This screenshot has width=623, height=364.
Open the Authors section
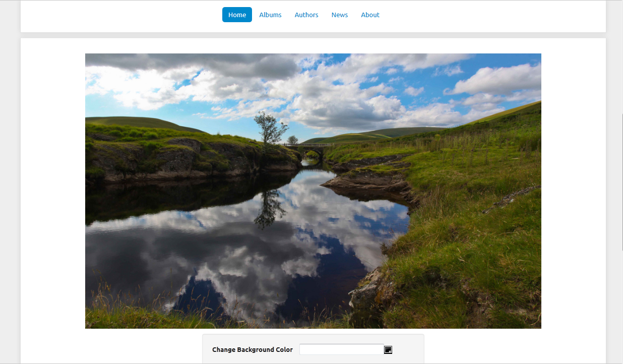pyautogui.click(x=306, y=15)
